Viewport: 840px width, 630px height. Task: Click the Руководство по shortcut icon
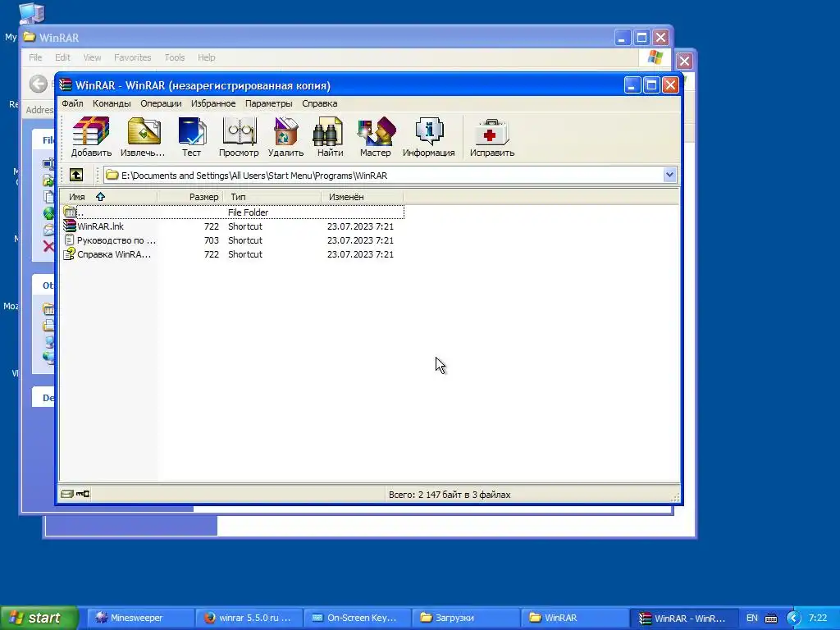pyautogui.click(x=70, y=240)
